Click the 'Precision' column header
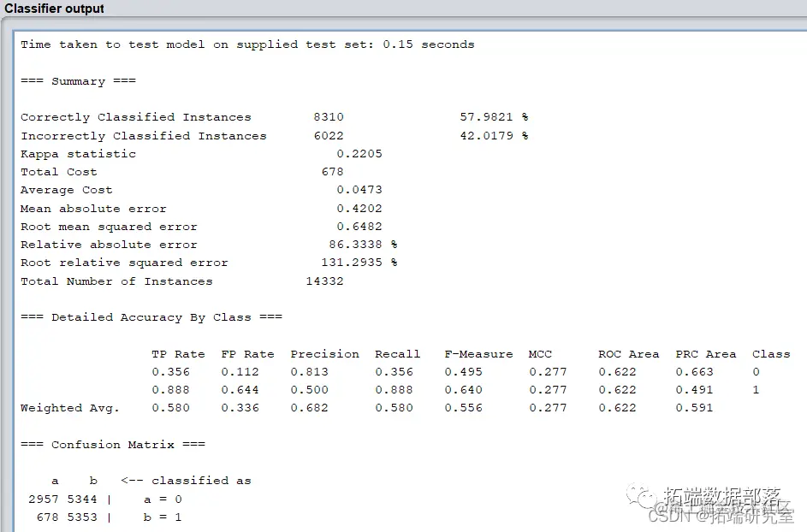 [324, 354]
